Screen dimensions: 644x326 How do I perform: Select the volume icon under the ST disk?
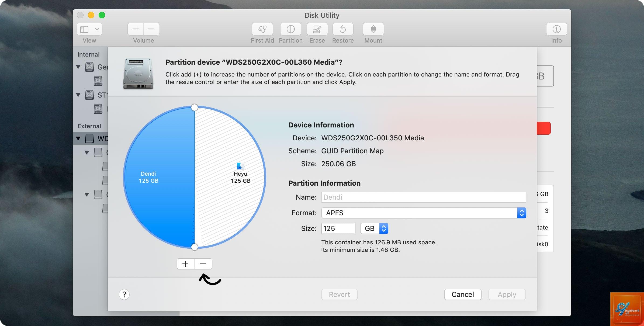(98, 109)
